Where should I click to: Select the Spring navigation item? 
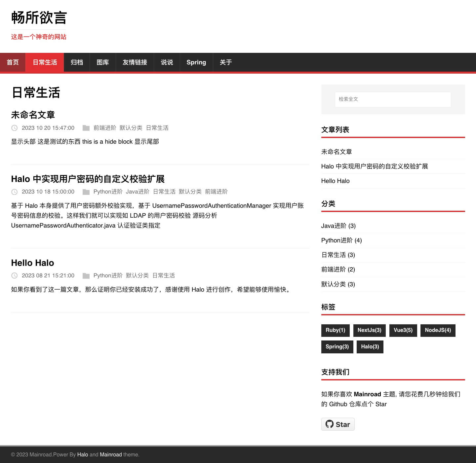coord(196,62)
